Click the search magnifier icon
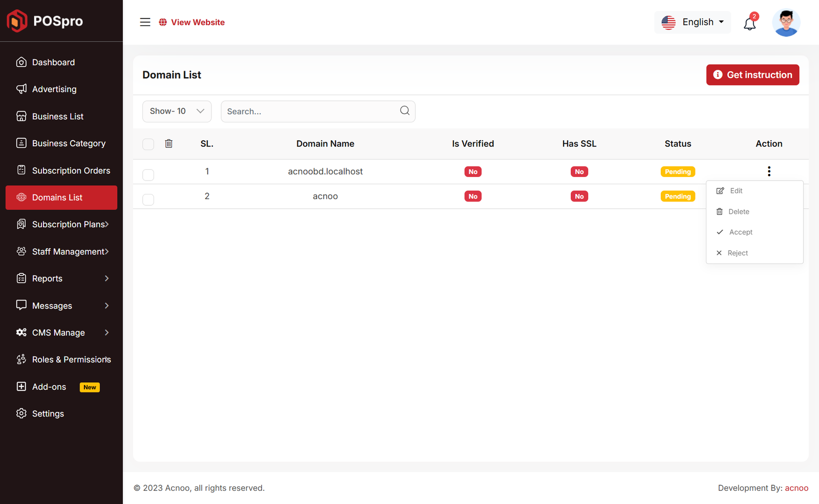Screen dimensions: 819x504 click(x=404, y=111)
